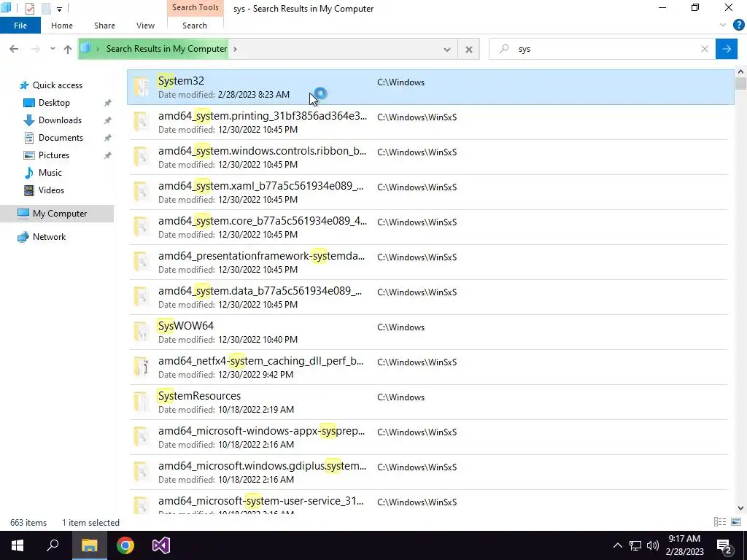Open the network tray icon
This screenshot has height=560, width=747.
635,545
